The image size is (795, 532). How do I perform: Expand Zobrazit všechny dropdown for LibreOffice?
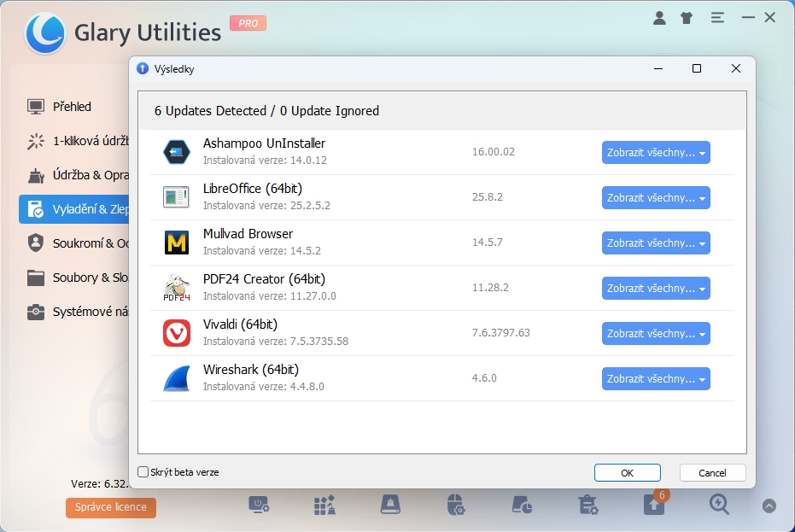(x=656, y=198)
